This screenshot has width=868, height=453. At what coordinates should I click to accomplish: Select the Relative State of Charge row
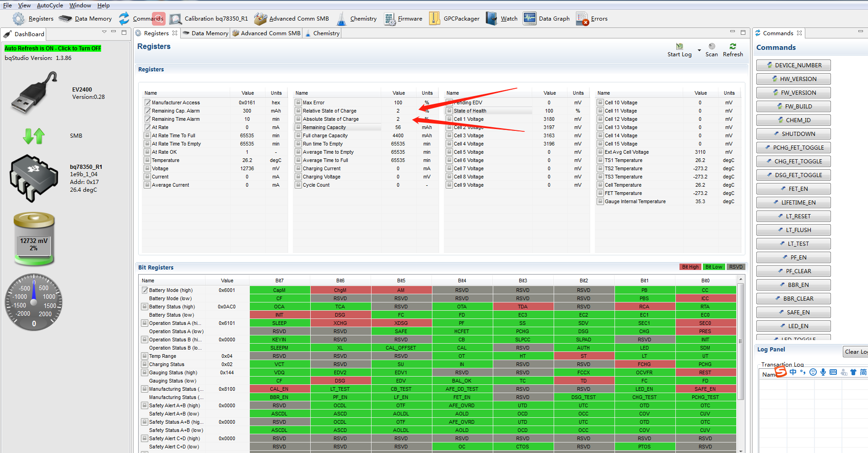coord(365,111)
